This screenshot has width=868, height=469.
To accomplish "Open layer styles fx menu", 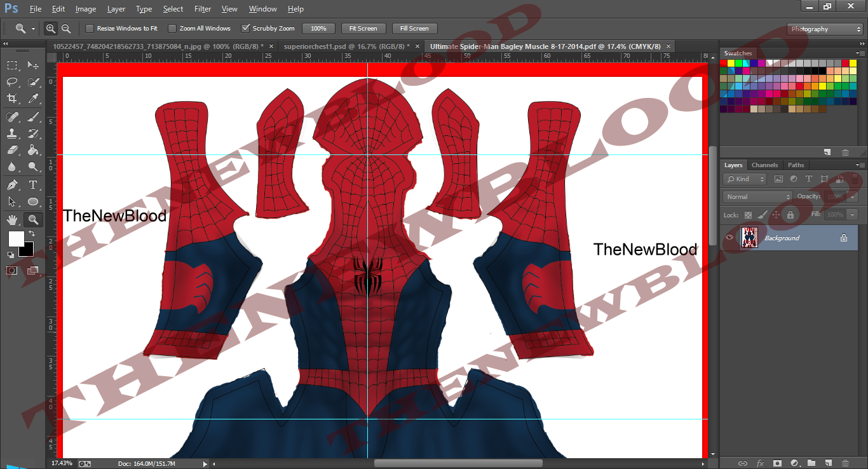I will (760, 463).
